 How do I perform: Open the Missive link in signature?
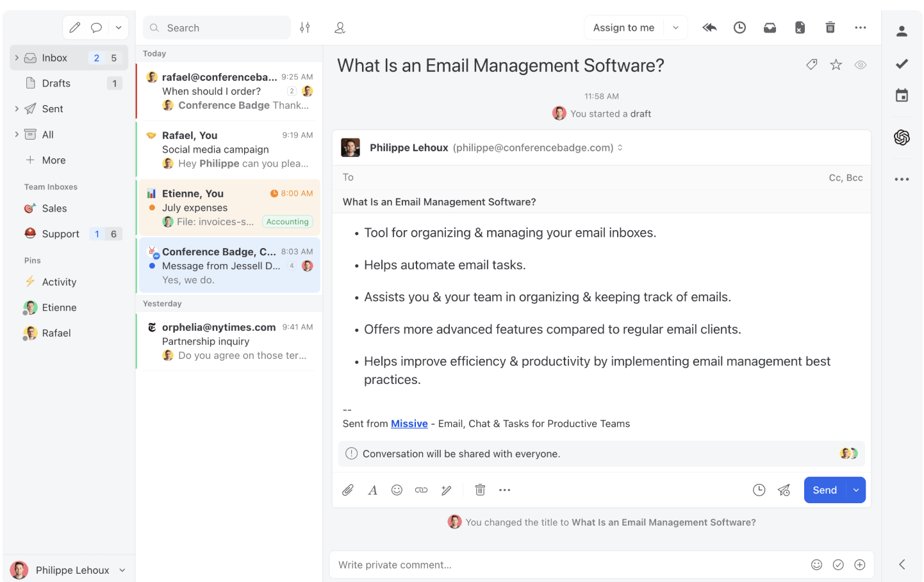coord(409,424)
